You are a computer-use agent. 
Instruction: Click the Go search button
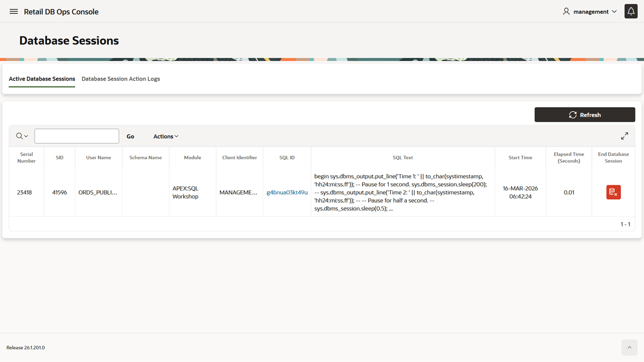click(130, 136)
